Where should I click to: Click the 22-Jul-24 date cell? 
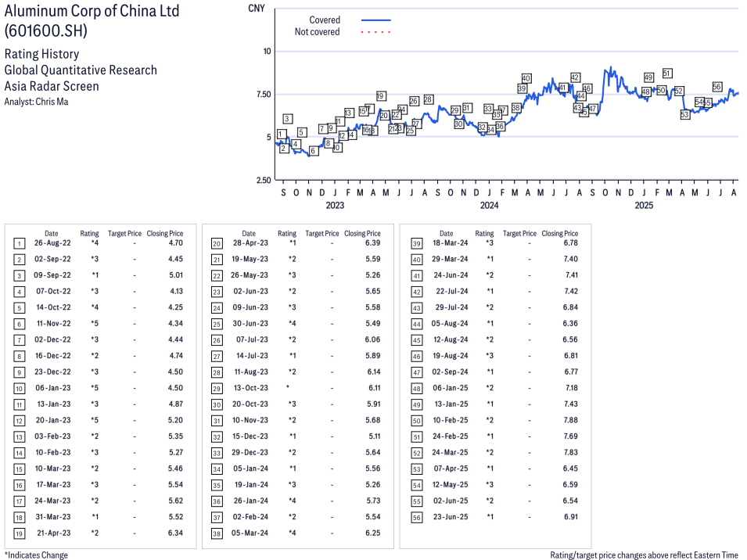tap(452, 292)
